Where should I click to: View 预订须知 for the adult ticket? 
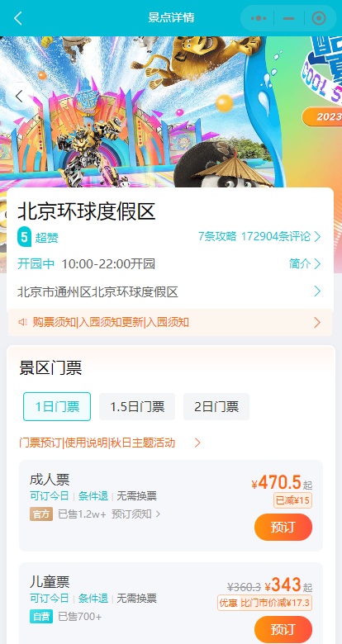135,514
